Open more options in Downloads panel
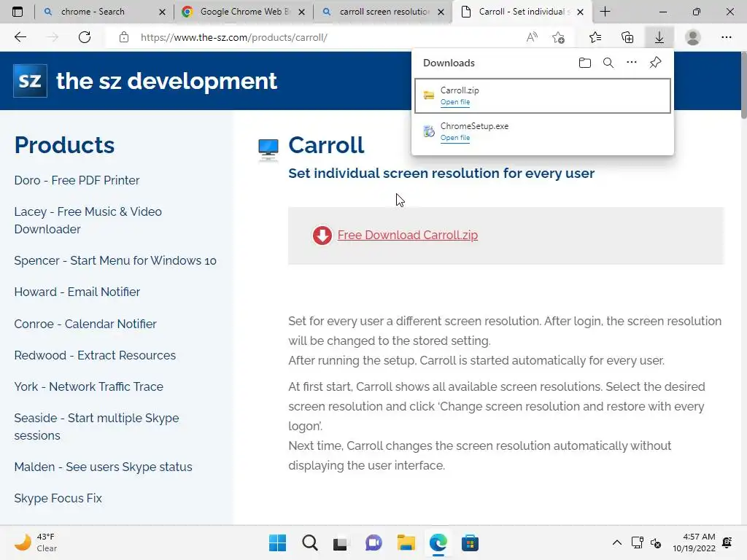This screenshot has height=560, width=747. (x=632, y=63)
